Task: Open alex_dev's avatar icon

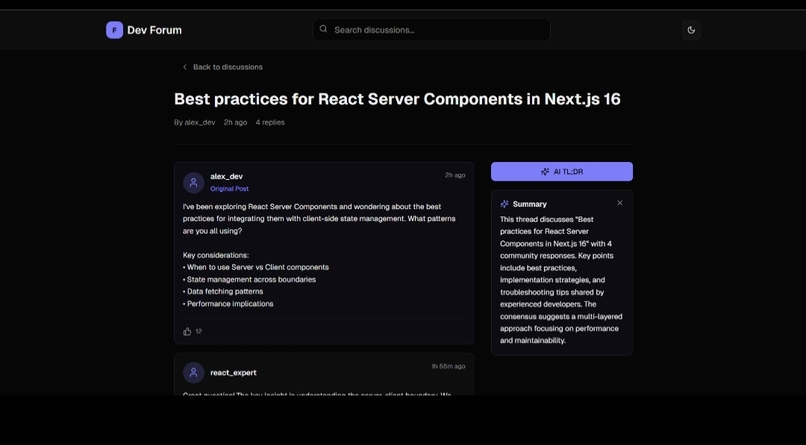Action: point(194,182)
